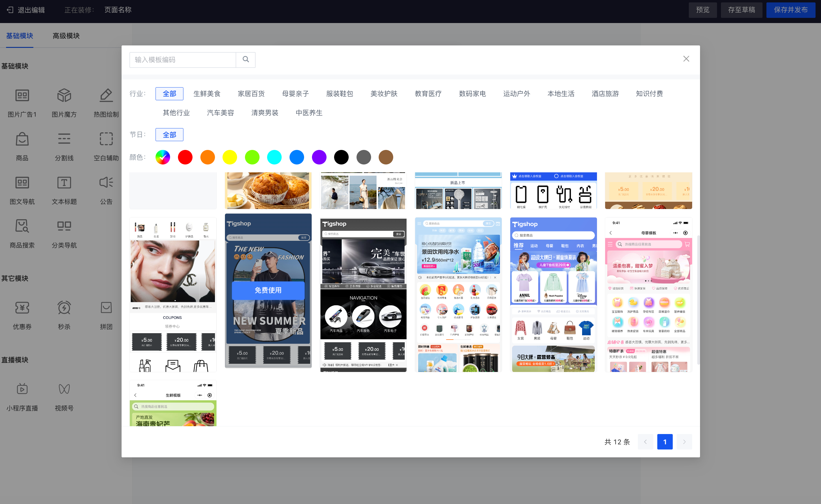
Task: Select the 图片广告1 module icon
Action: coord(22,96)
